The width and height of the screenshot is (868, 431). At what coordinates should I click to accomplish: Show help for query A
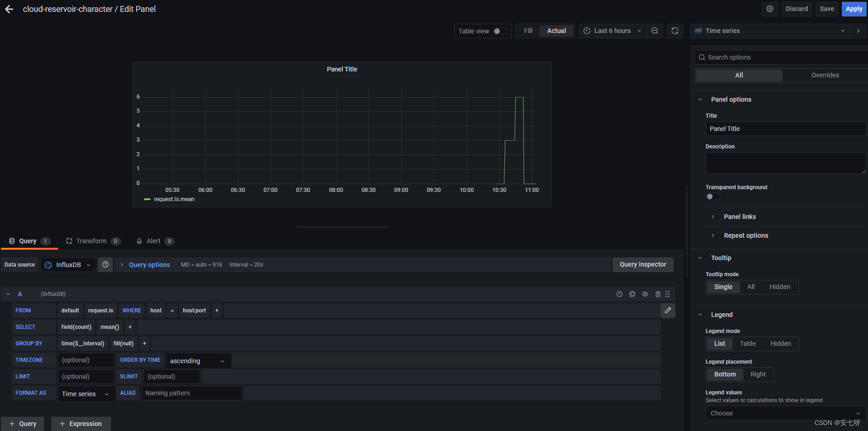[x=619, y=294]
